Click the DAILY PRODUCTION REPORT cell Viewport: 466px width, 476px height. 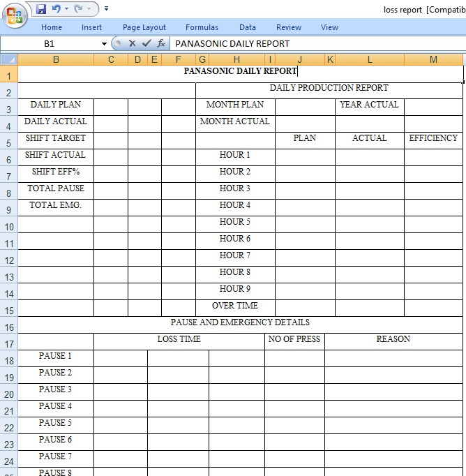click(x=329, y=91)
